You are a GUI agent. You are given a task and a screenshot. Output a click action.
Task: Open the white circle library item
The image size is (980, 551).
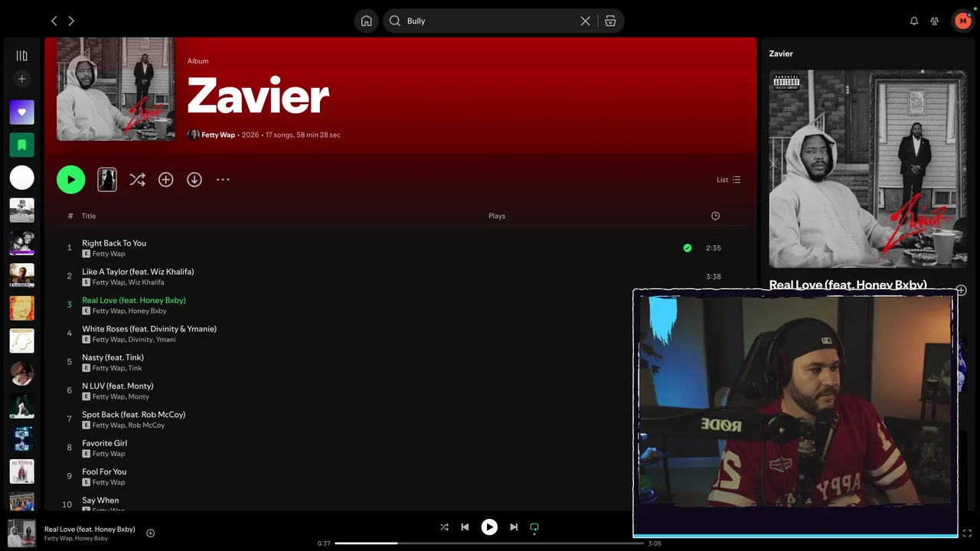click(x=21, y=178)
